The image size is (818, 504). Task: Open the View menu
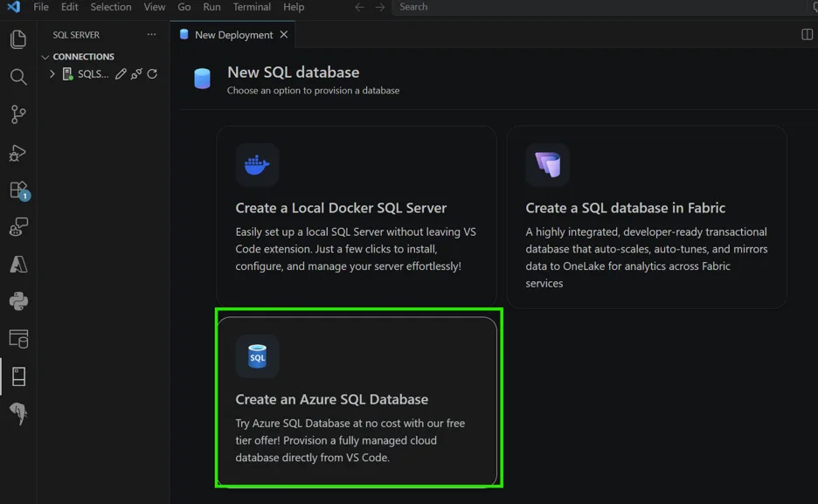click(155, 7)
